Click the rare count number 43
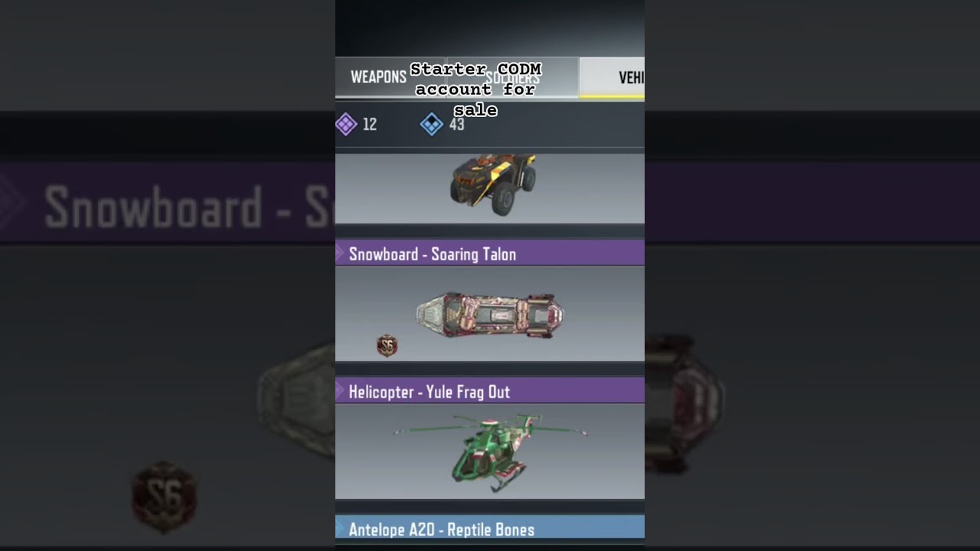 point(457,124)
